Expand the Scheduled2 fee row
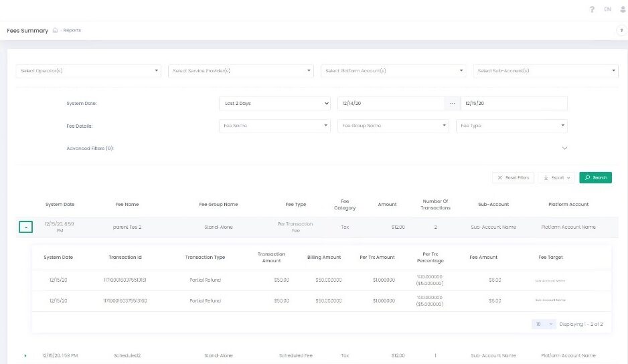 tap(25, 356)
